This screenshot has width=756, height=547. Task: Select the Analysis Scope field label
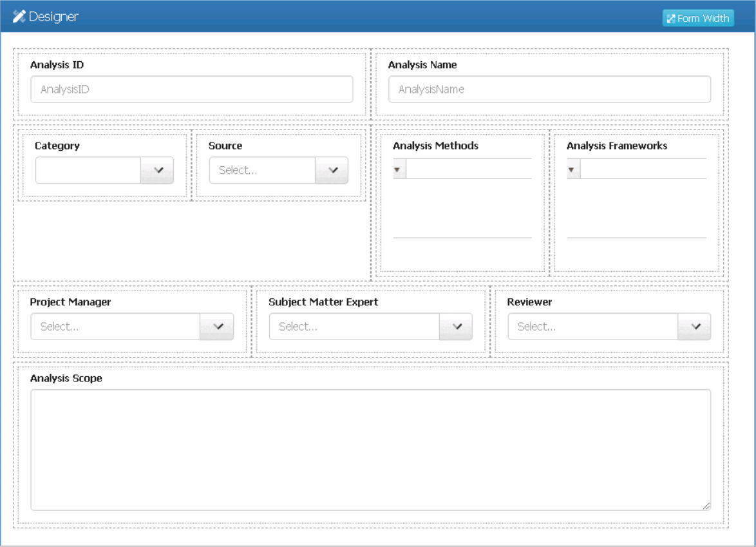pyautogui.click(x=66, y=378)
